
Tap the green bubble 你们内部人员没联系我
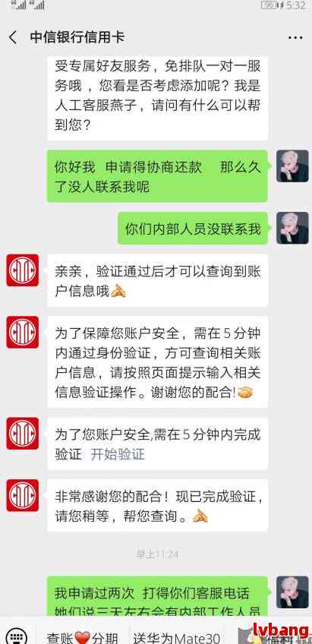pyautogui.click(x=193, y=229)
